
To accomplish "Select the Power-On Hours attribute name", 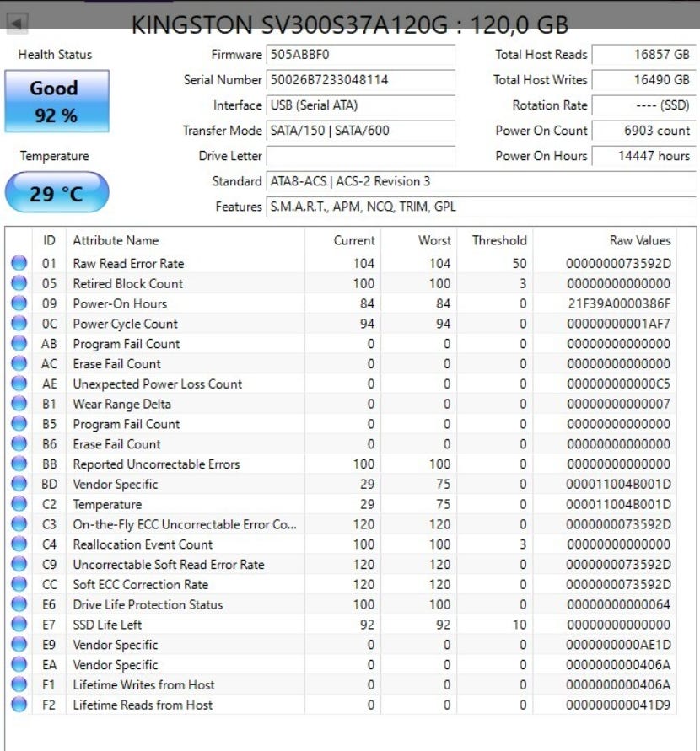I will (x=120, y=303).
